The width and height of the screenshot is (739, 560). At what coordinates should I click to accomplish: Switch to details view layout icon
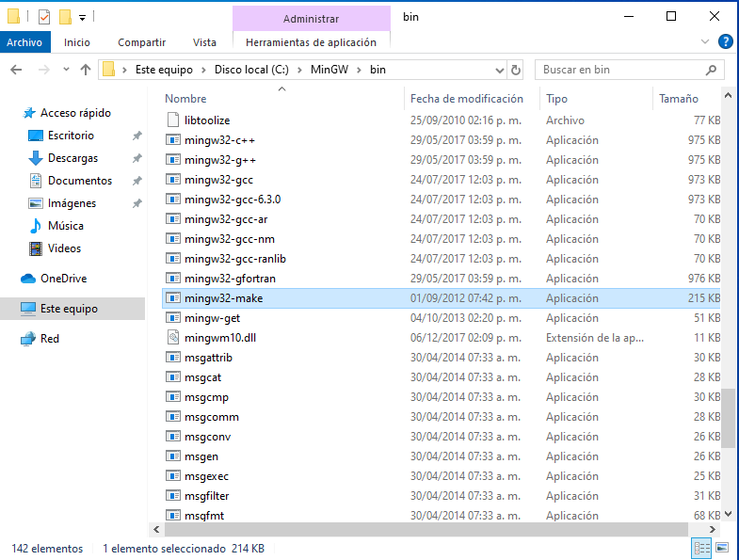(701, 548)
